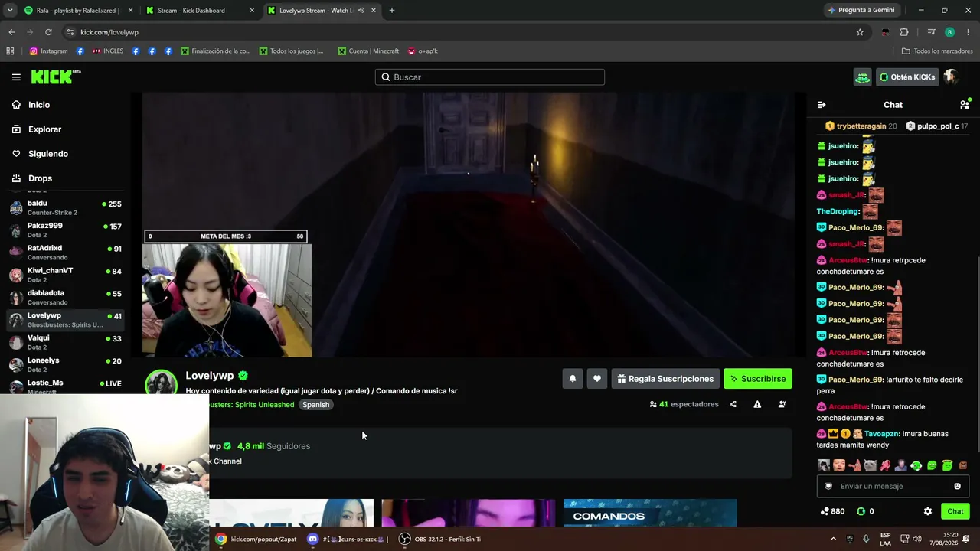Screen dimensions: 980x551
Task: View site information for kick.com
Action: coord(70,32)
